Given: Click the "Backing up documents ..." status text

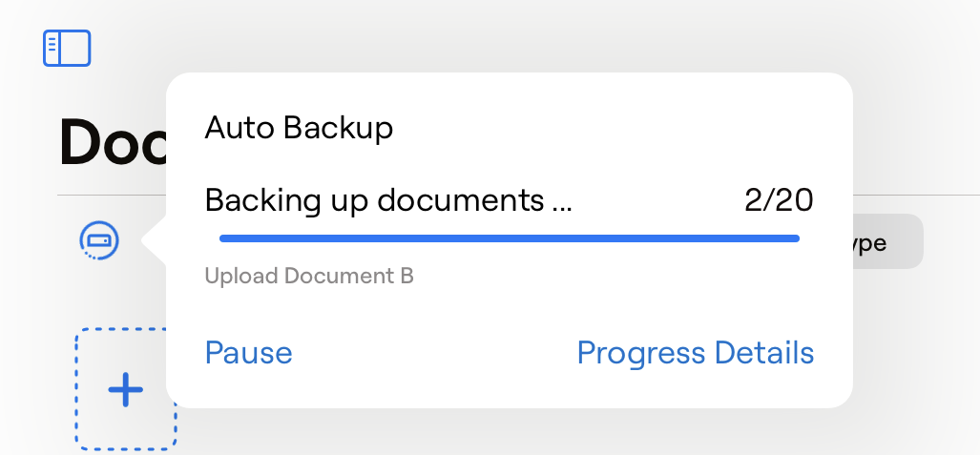Looking at the screenshot, I should point(388,200).
